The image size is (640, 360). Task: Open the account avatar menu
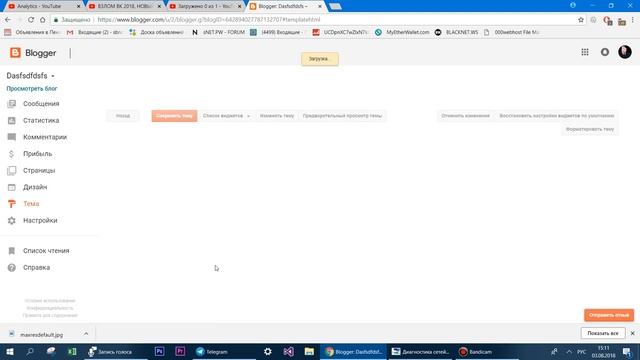[x=624, y=52]
